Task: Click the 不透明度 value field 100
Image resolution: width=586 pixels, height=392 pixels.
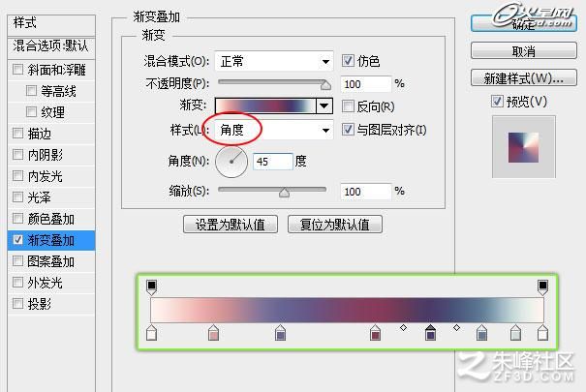Action: point(365,84)
